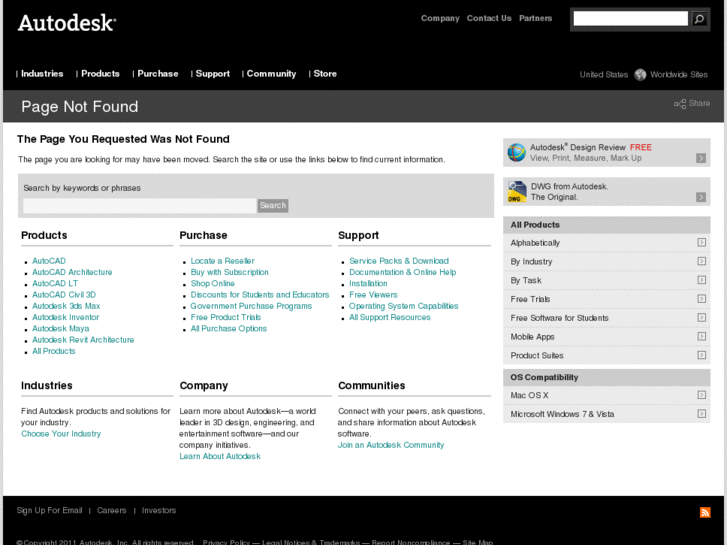Open Autodesk Revit Architecture link
This screenshot has height=545, width=727.
83,340
